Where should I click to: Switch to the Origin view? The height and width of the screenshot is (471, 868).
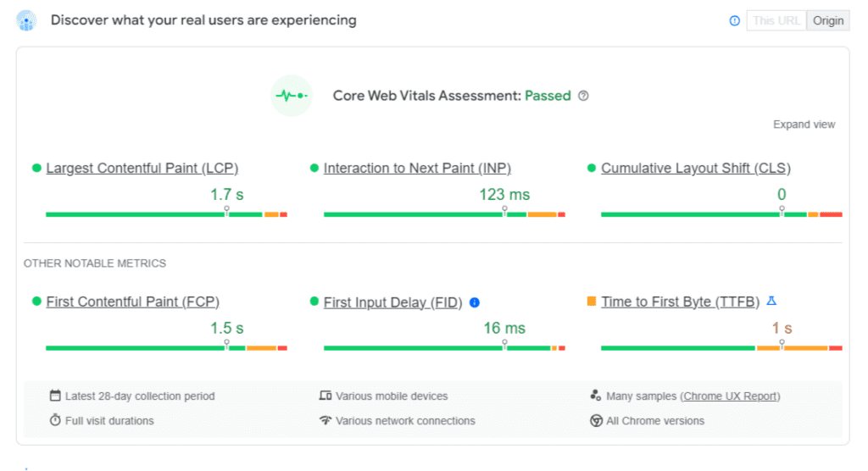pos(828,20)
